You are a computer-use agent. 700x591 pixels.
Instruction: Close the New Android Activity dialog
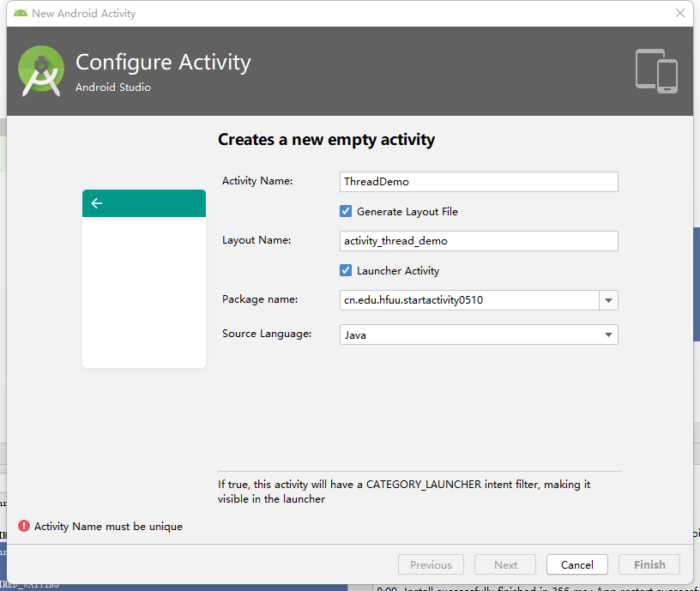680,13
